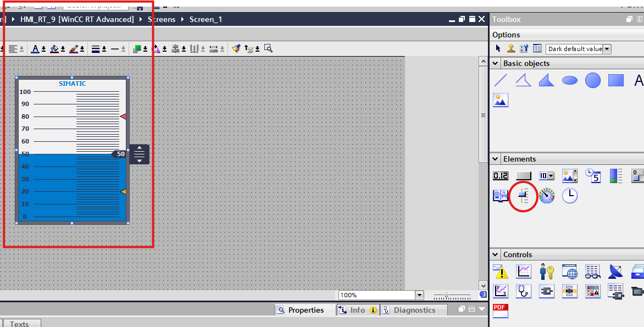Select the User view control
Viewport: 644px width, 327px height.
[x=547, y=271]
